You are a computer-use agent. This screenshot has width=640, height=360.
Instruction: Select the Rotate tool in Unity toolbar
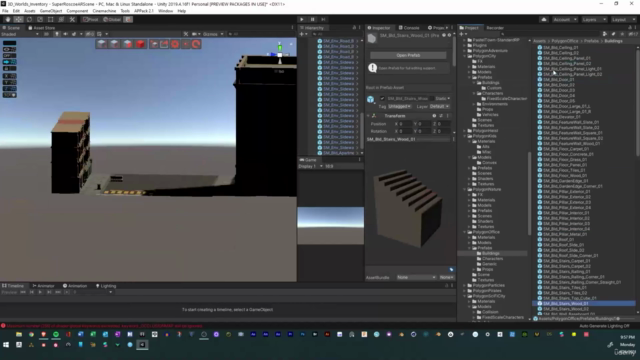coord(29,19)
